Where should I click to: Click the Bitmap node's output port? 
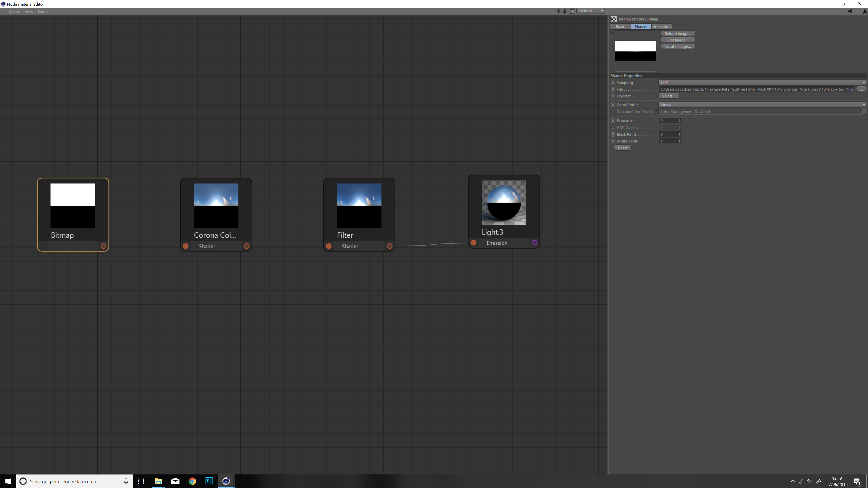point(104,246)
